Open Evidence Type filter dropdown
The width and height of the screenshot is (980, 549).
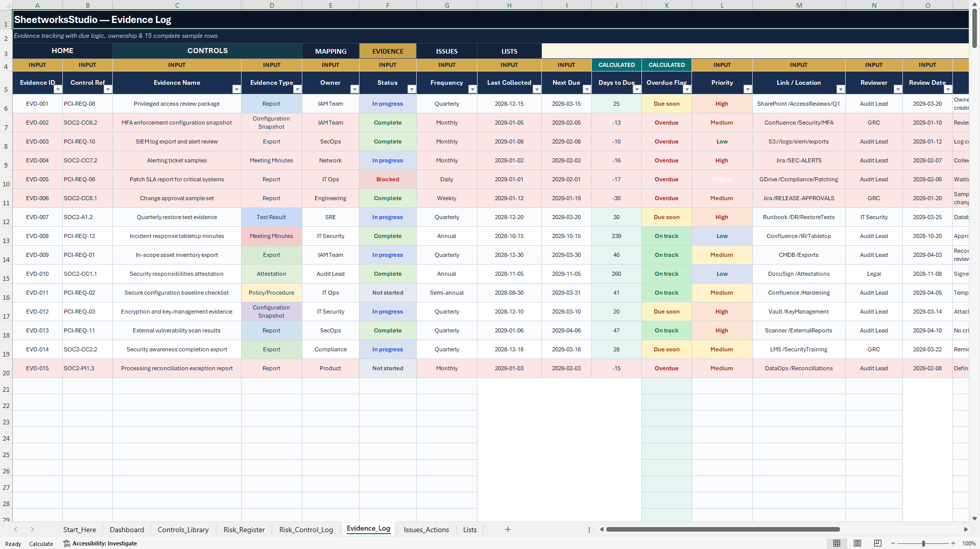(297, 89)
